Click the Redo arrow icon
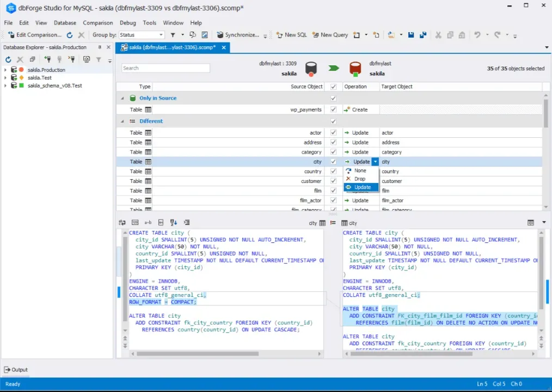This screenshot has width=552, height=392. pos(497,35)
